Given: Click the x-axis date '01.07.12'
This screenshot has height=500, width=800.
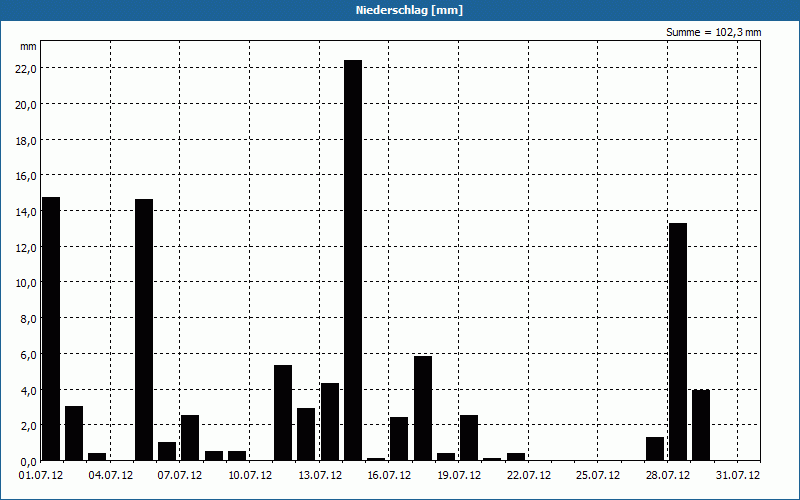Looking at the screenshot, I should click(x=40, y=476).
